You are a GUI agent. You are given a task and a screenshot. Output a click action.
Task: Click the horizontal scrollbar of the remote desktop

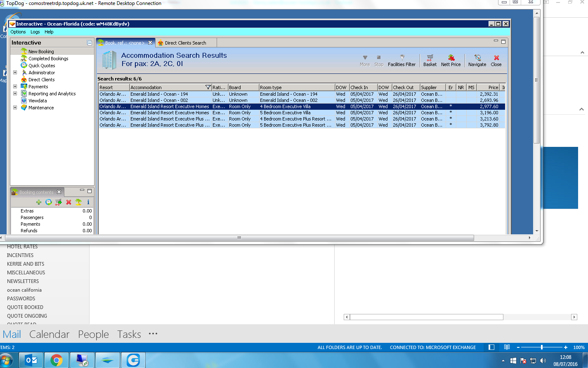(x=239, y=238)
